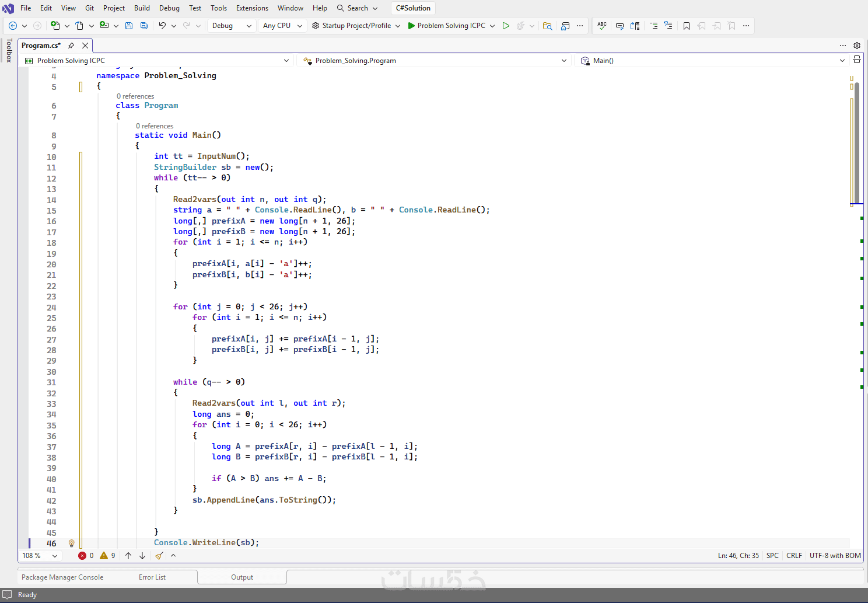Open the Debug configuration dropdown
This screenshot has width=868, height=603.
[x=232, y=26]
